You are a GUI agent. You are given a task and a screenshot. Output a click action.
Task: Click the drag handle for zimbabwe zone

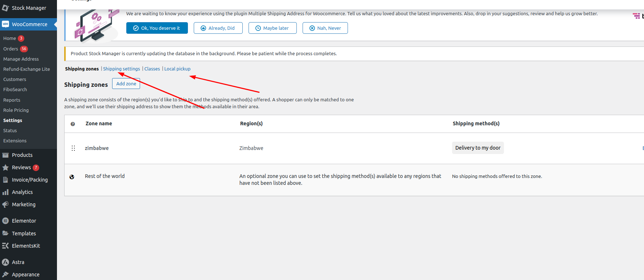coord(73,148)
